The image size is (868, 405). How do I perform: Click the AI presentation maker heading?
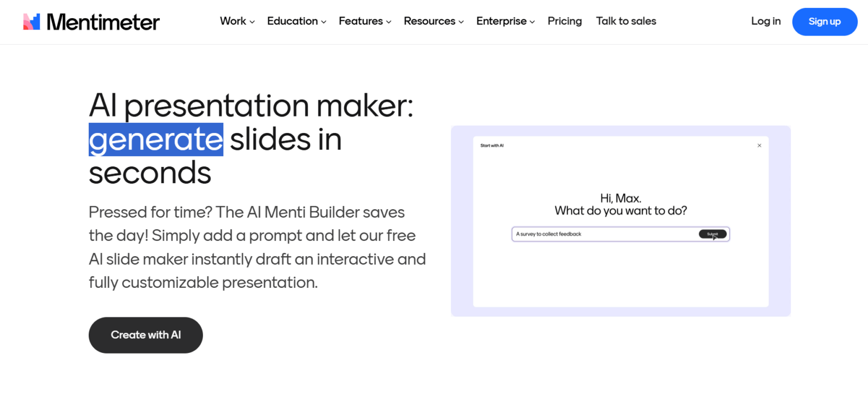coord(252,106)
